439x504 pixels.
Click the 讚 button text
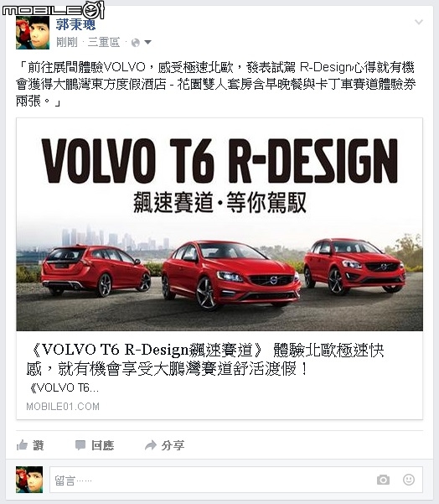click(39, 445)
